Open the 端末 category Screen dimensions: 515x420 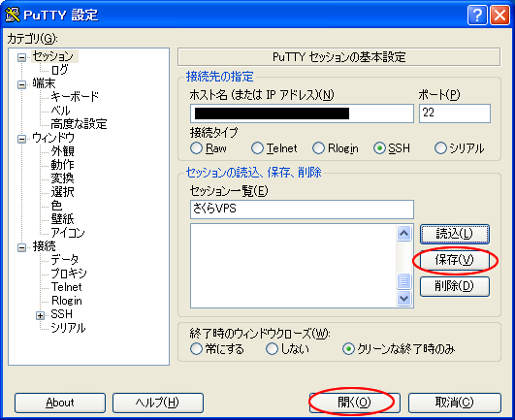coord(44,83)
